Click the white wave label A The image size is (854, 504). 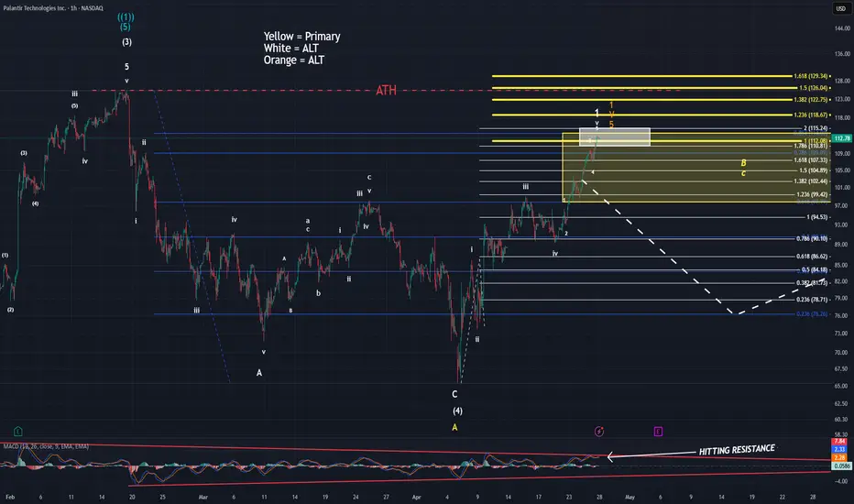[259, 373]
